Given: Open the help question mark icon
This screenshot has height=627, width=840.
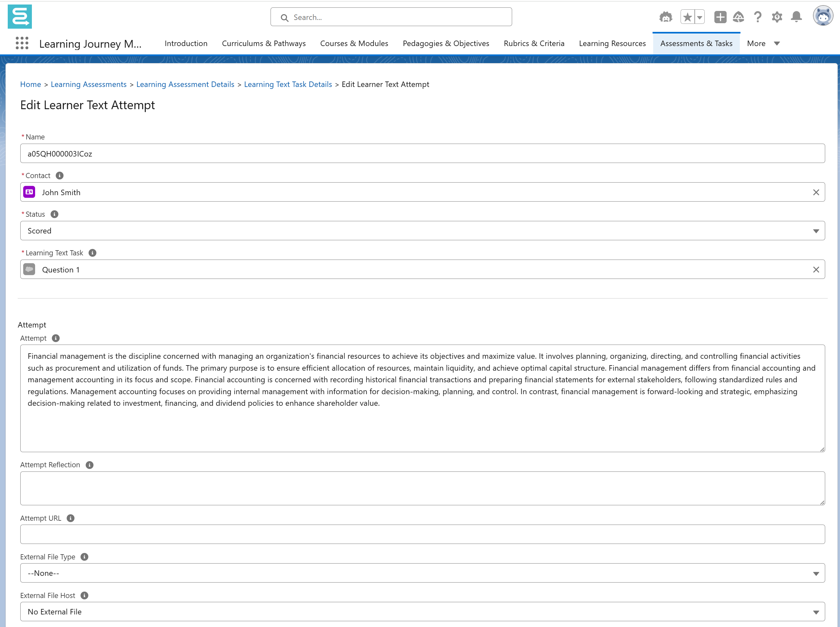Looking at the screenshot, I should [758, 17].
